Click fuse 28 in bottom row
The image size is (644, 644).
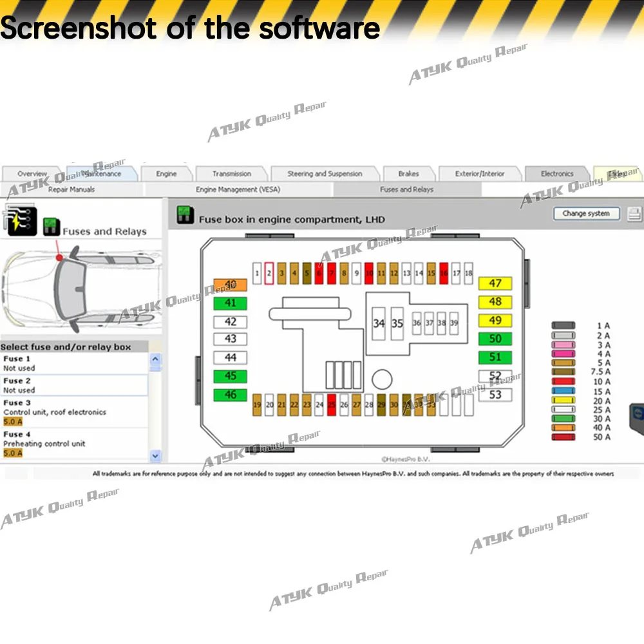(x=369, y=405)
